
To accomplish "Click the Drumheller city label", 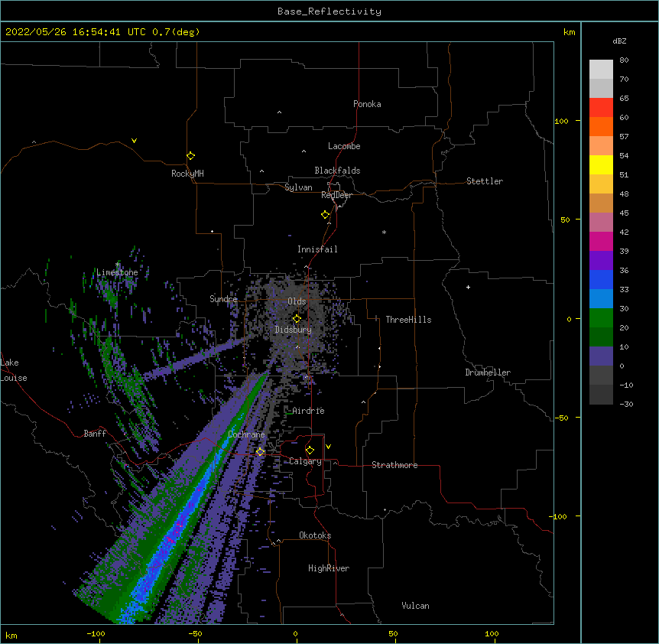I will point(488,372).
